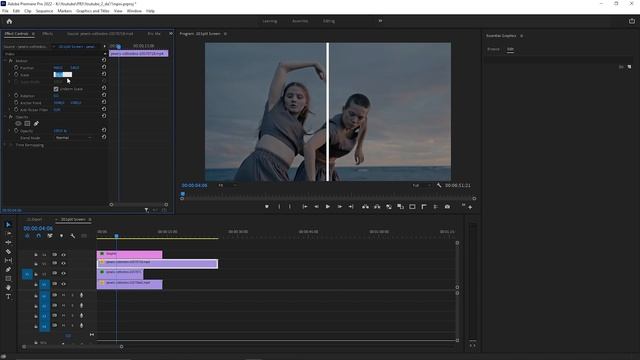Select the Rectangle shape tool
This screenshot has height=360, width=640.
(8, 278)
